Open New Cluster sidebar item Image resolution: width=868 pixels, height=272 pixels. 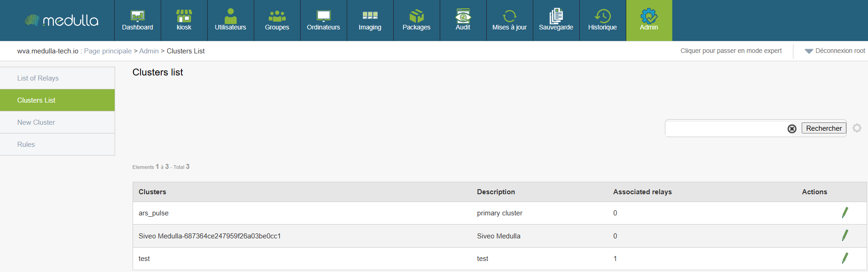(x=36, y=122)
